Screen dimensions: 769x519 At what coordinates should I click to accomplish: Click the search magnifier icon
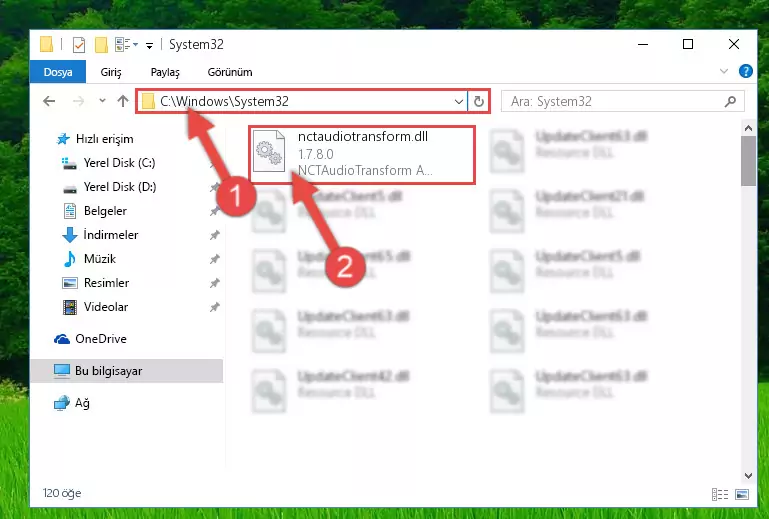730,102
